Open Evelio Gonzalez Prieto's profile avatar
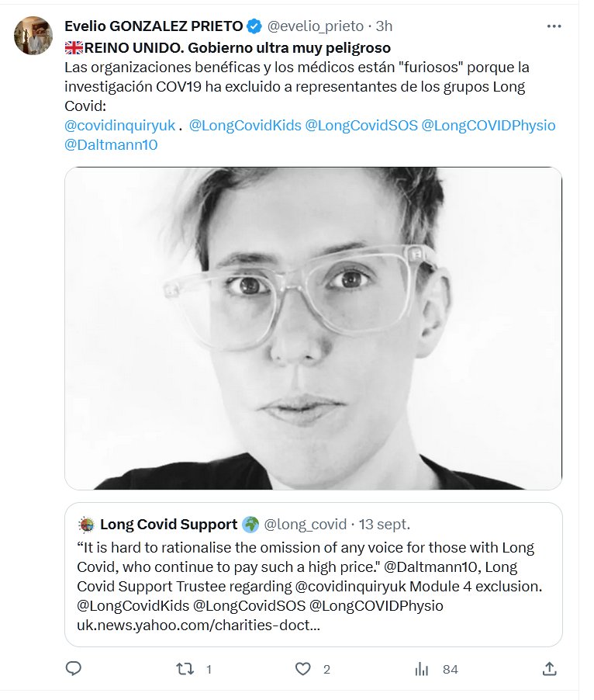 pos(33,36)
